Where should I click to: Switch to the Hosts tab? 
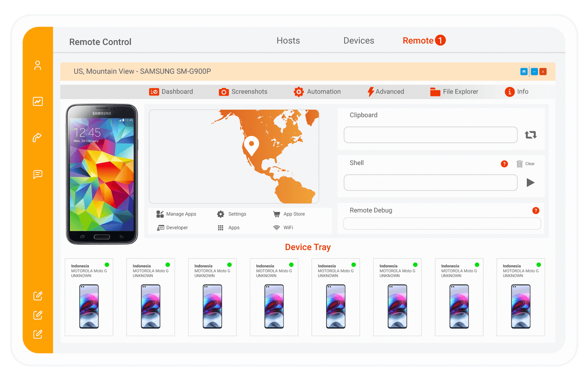point(288,41)
